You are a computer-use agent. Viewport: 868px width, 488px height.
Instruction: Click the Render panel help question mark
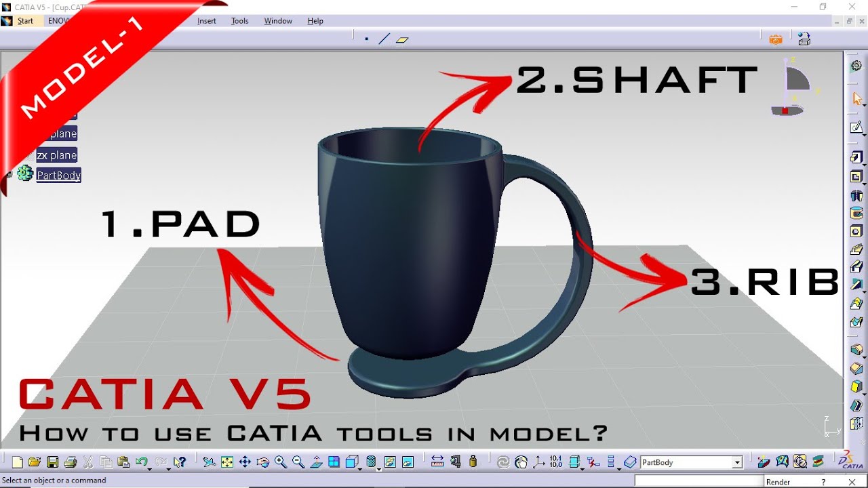click(x=823, y=482)
